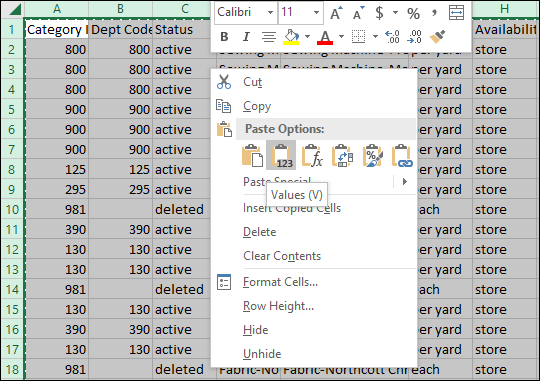540x381 pixels.
Task: Click the Category header cell A1
Action: click(x=56, y=30)
